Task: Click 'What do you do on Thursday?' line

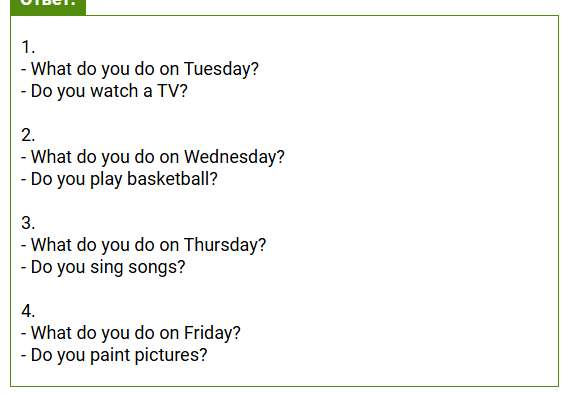Action: coord(143,245)
